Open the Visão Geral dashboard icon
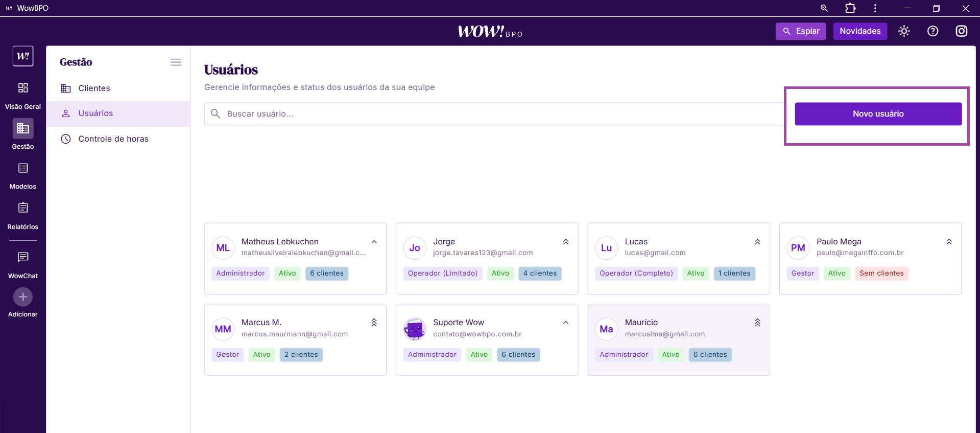980x433 pixels. point(23,88)
